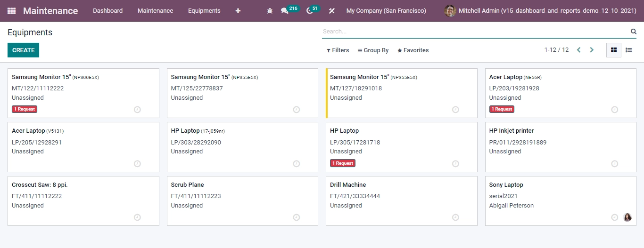
Task: Open activity clock on Sony Laptop card
Action: (615, 217)
